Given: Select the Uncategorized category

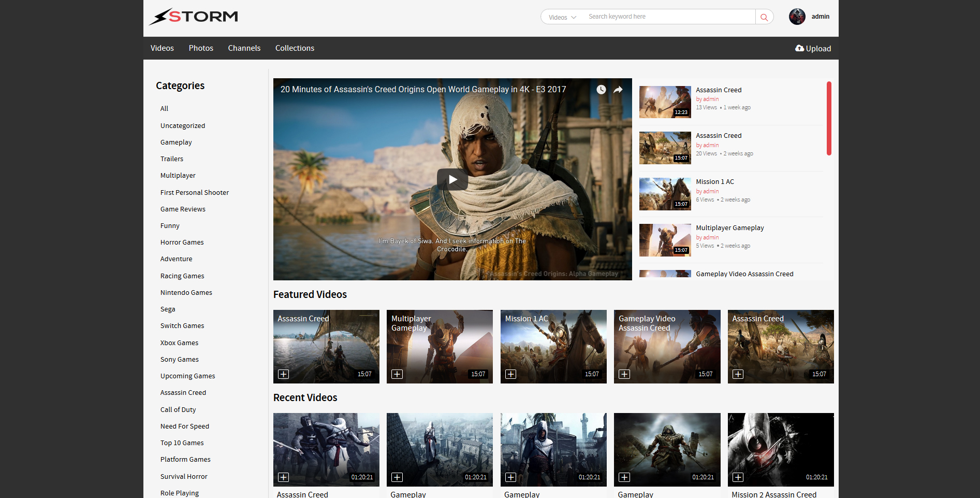Looking at the screenshot, I should [x=183, y=126].
